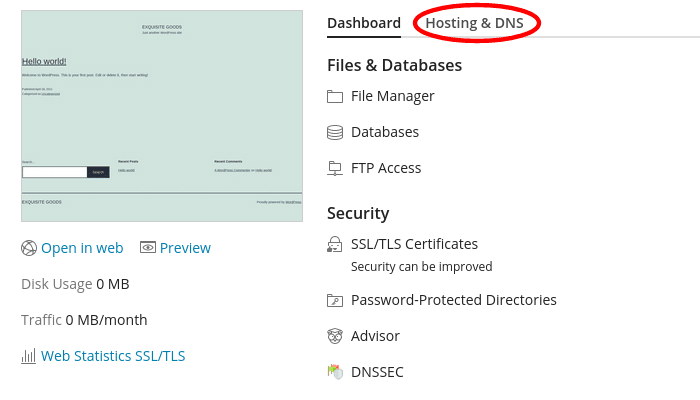Click the eye icon beside Preview
The image size is (700, 400).
point(148,248)
